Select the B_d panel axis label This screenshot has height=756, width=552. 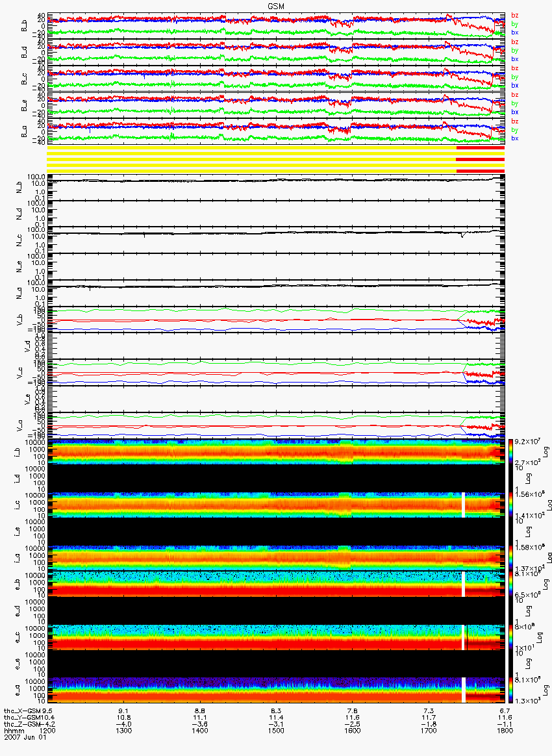click(x=25, y=52)
